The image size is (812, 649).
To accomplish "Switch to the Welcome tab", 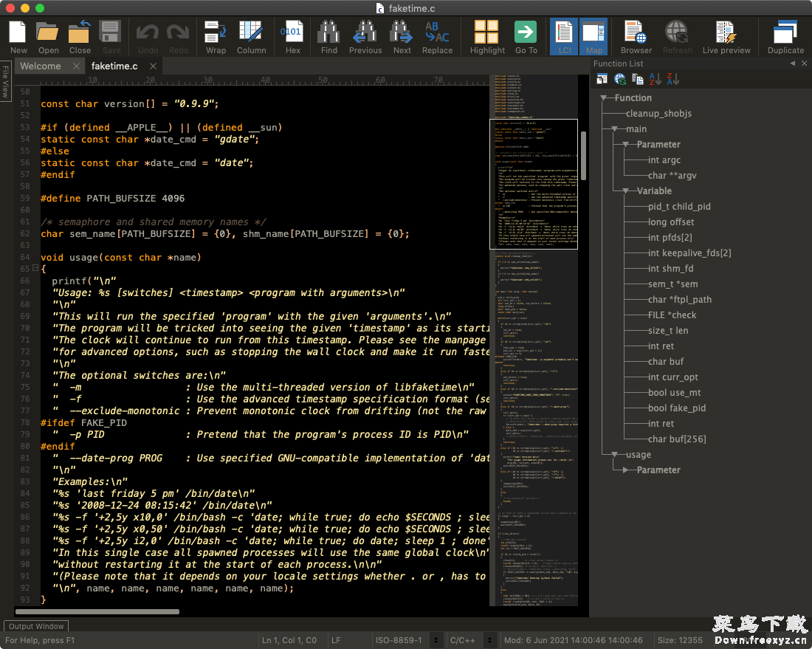I will pyautogui.click(x=41, y=66).
